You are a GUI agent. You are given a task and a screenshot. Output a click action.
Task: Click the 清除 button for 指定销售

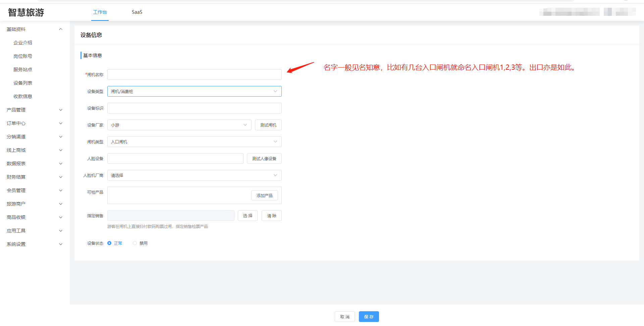(x=271, y=216)
